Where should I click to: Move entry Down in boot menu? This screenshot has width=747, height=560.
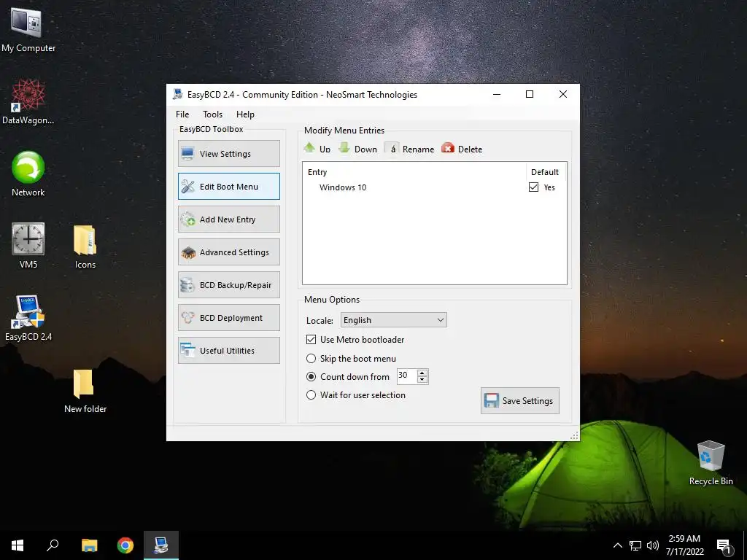[357, 149]
